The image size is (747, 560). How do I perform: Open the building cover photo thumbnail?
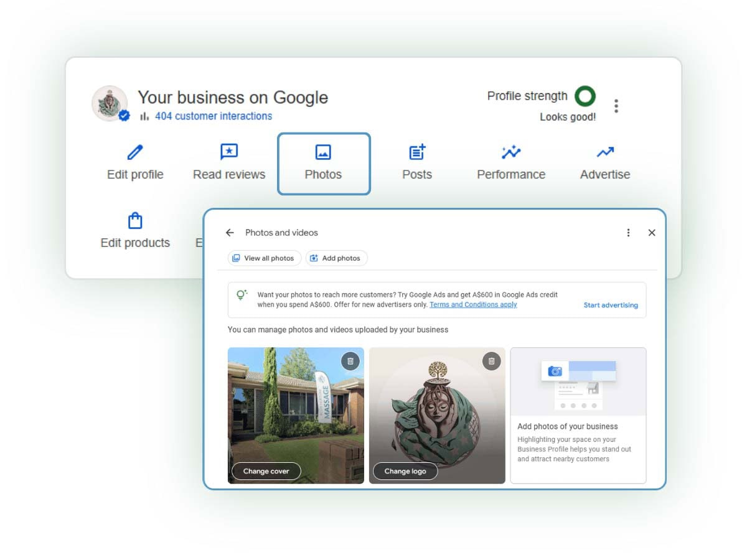point(296,416)
